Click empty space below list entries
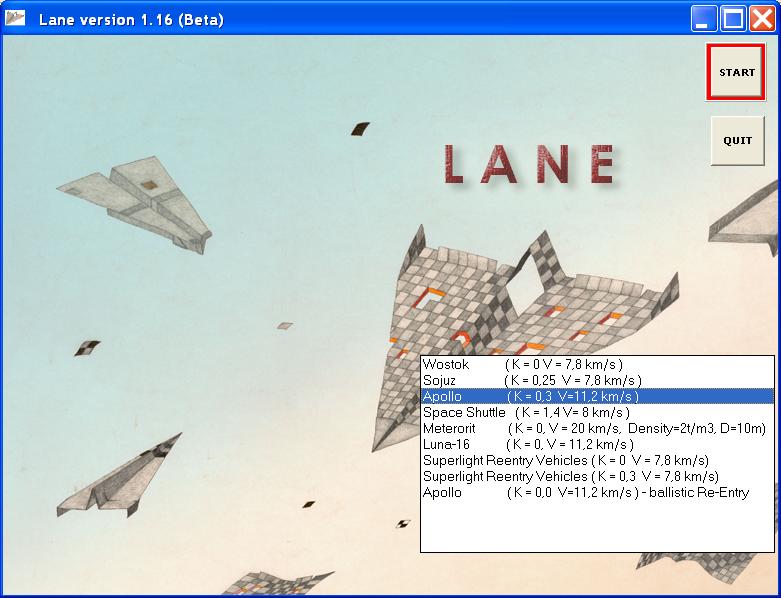 pos(596,527)
